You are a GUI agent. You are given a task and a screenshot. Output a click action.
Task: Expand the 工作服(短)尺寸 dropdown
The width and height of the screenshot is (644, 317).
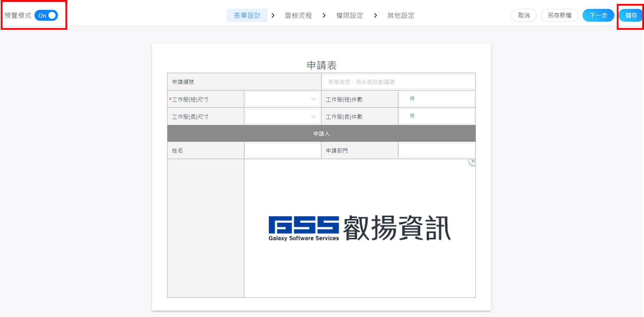pos(282,99)
